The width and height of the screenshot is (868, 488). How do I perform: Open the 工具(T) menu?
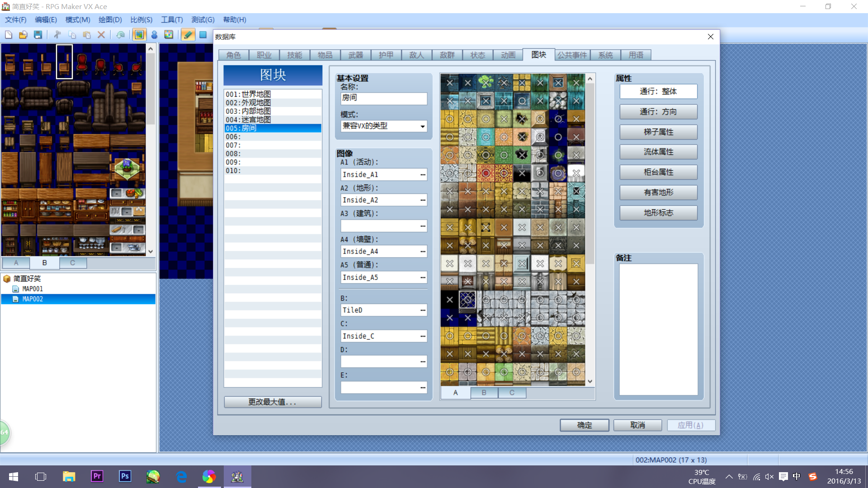(x=172, y=20)
